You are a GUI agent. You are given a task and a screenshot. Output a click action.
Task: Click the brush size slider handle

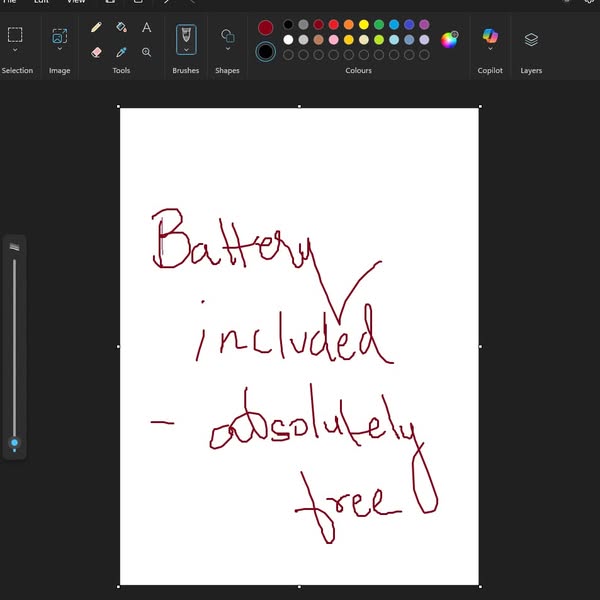click(x=14, y=442)
